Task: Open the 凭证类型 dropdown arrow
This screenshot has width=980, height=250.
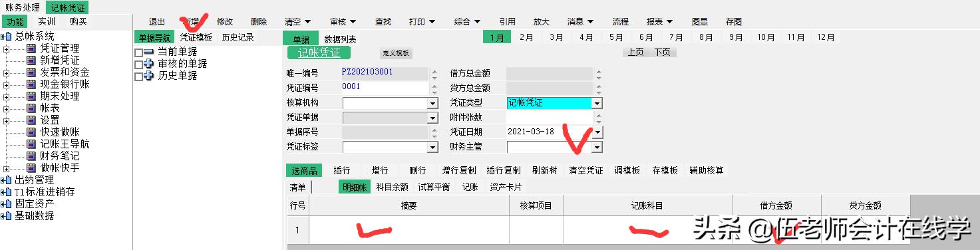Action: coord(597,104)
